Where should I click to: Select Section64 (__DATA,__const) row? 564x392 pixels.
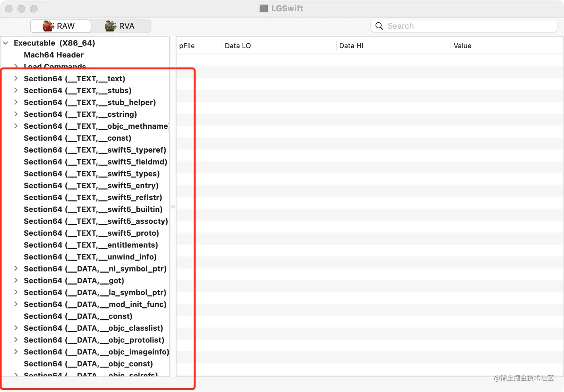pos(85,316)
